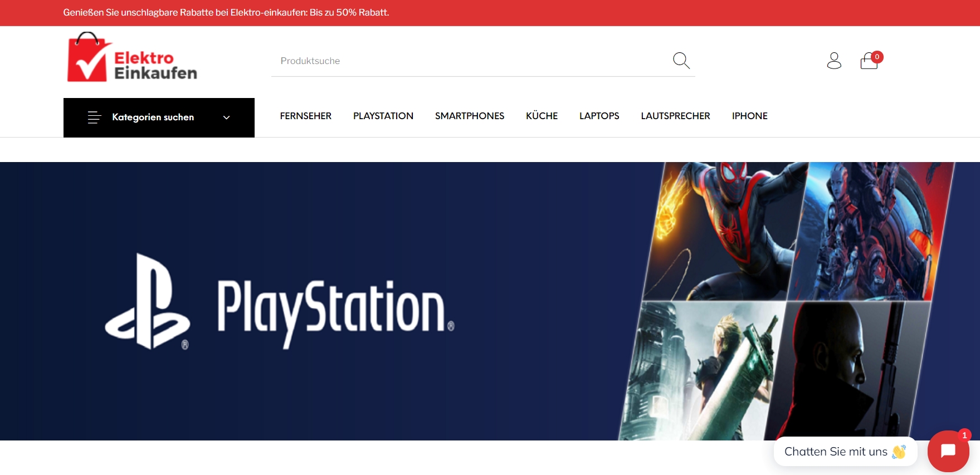Click the Final Fantasy game artwork
Viewport: 980px width, 475px height.
[x=702, y=371]
